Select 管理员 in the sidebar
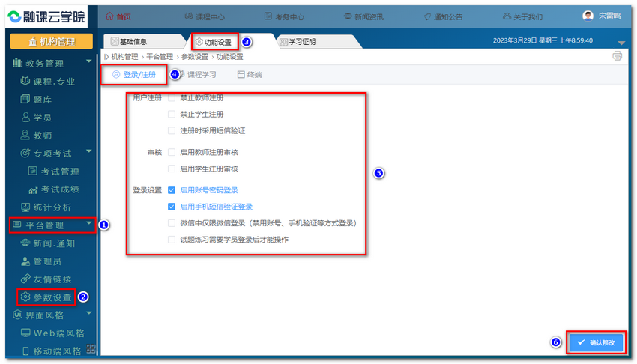 (x=46, y=261)
